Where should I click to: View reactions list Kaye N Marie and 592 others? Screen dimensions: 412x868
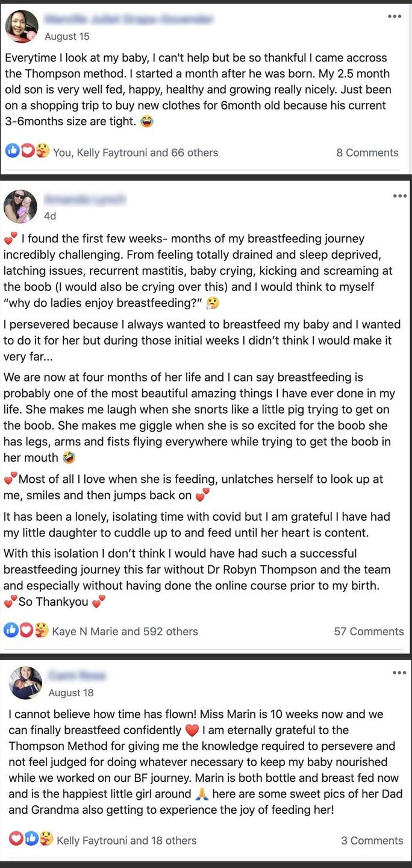click(125, 631)
